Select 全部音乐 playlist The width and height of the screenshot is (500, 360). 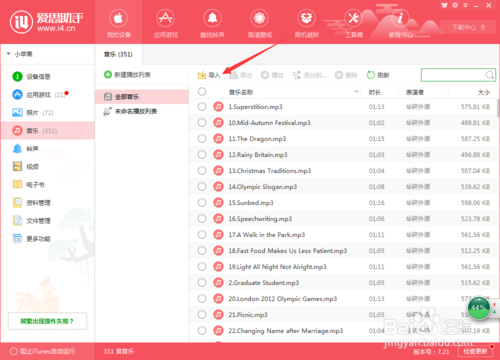142,97
